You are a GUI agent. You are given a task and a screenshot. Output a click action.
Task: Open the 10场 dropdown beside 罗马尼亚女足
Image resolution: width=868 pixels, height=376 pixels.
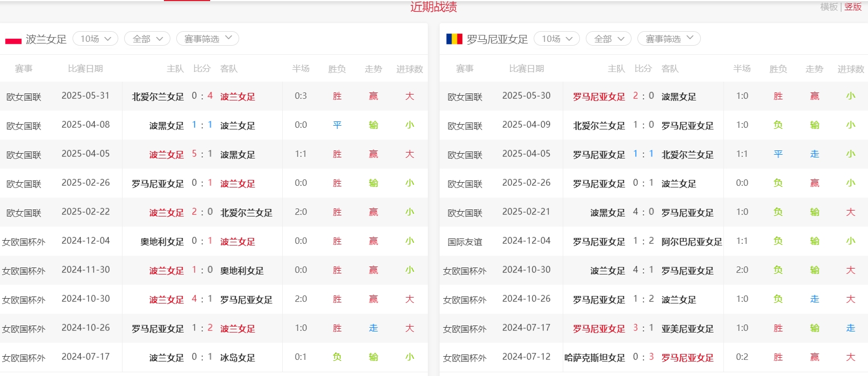(x=556, y=39)
